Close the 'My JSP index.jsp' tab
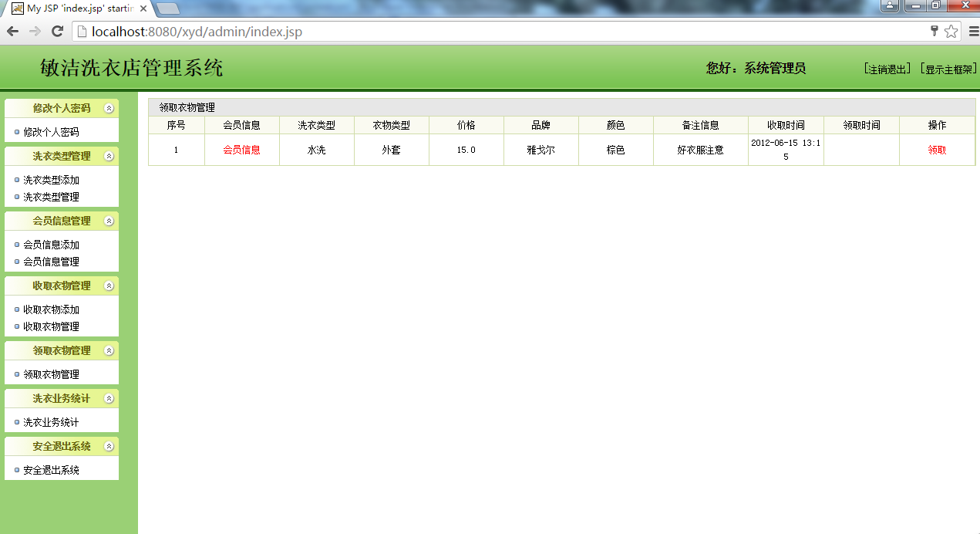 point(143,8)
